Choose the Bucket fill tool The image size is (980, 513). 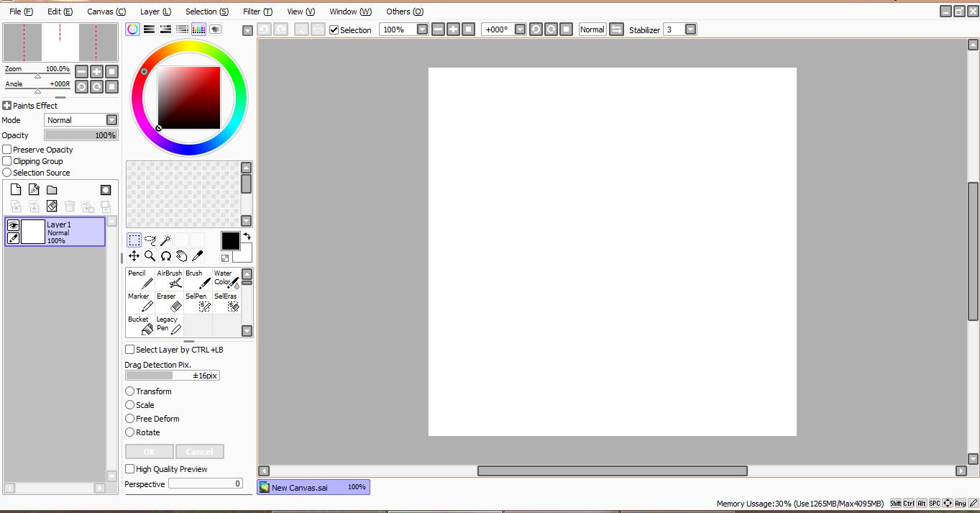click(x=140, y=325)
